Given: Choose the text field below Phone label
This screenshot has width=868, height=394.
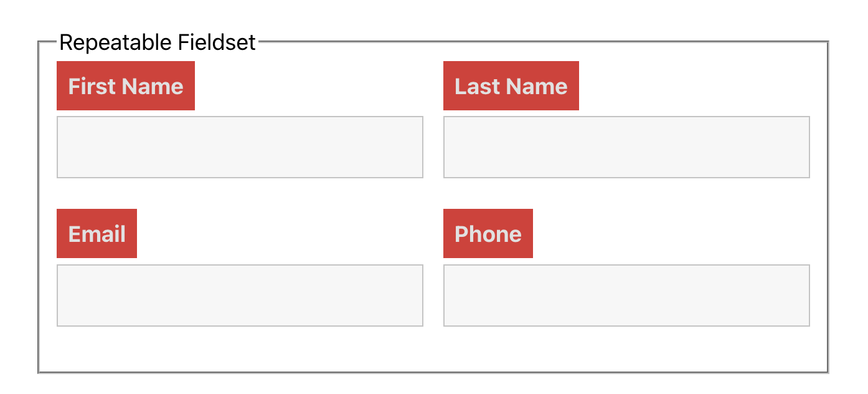Looking at the screenshot, I should pos(626,295).
